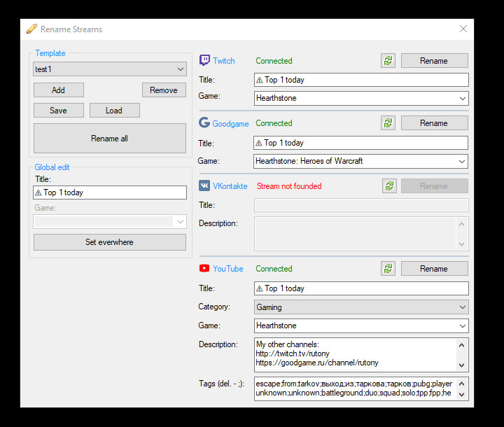Expand the Goodgame Game dropdown
504x427 pixels.
click(x=462, y=162)
